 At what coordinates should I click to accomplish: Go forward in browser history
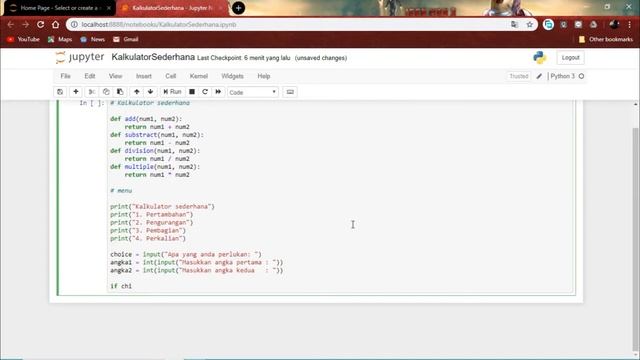tap(26, 24)
